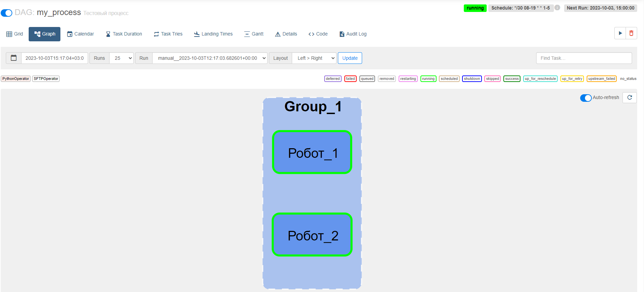Switch to the Task Duration tab
The width and height of the screenshot is (644, 292).
(124, 34)
